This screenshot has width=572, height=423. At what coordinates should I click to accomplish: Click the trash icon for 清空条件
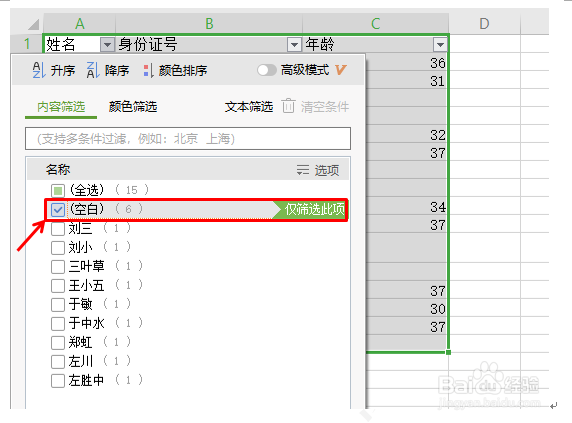(288, 106)
